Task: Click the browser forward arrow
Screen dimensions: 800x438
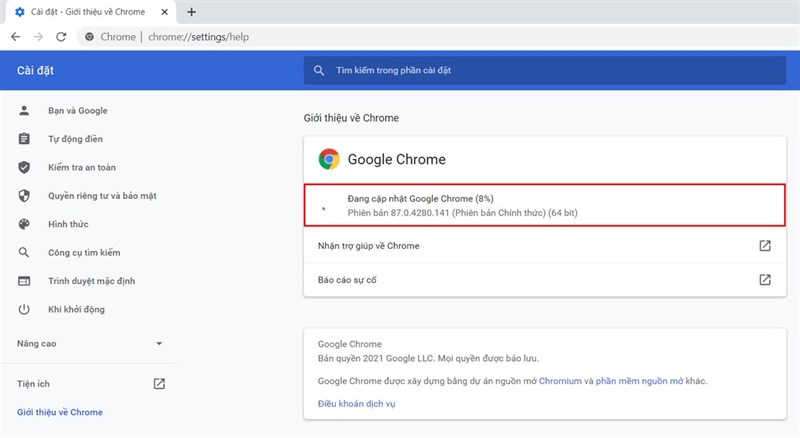Action: click(38, 37)
